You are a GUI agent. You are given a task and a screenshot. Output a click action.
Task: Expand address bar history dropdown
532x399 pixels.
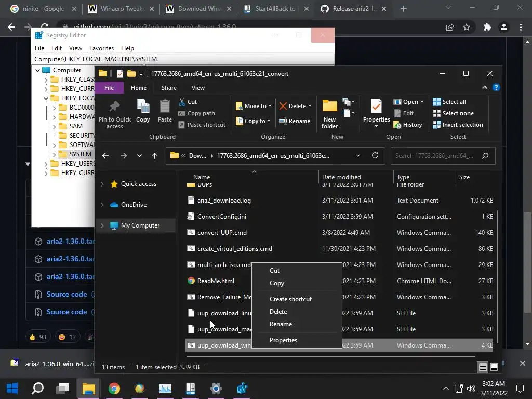coord(357,155)
